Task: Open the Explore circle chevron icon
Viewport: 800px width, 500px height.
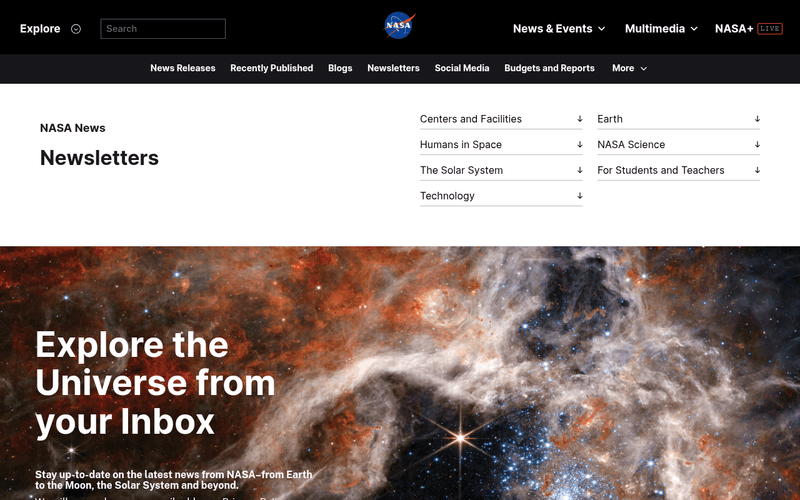Action: pos(76,29)
